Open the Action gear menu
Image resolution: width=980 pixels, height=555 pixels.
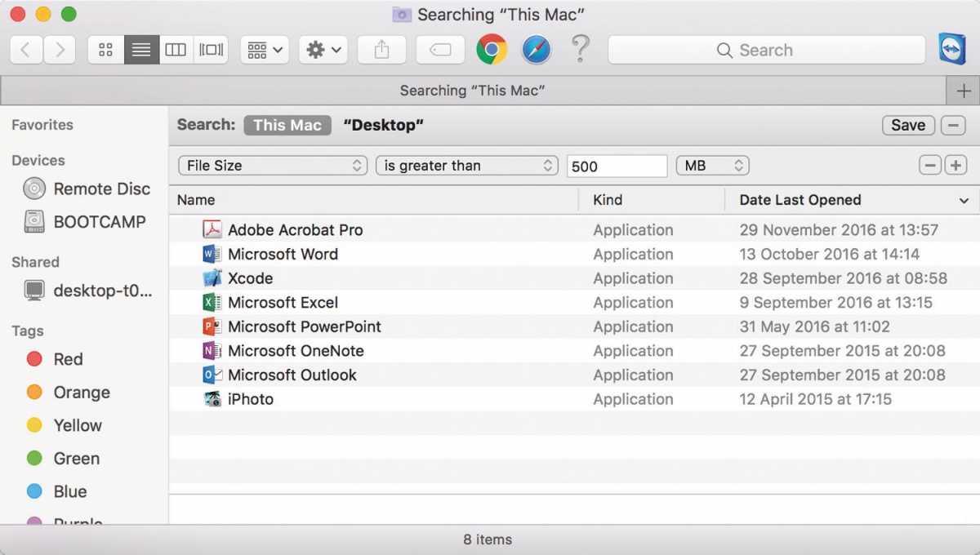[323, 50]
